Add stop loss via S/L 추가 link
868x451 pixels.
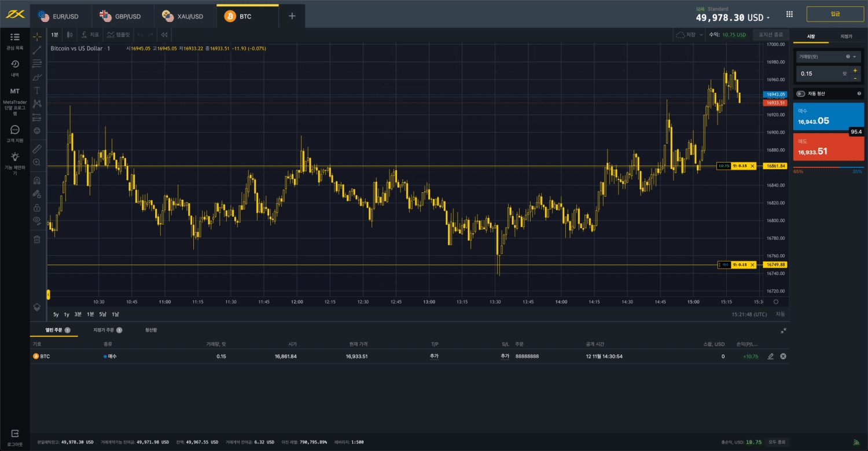[x=505, y=356]
